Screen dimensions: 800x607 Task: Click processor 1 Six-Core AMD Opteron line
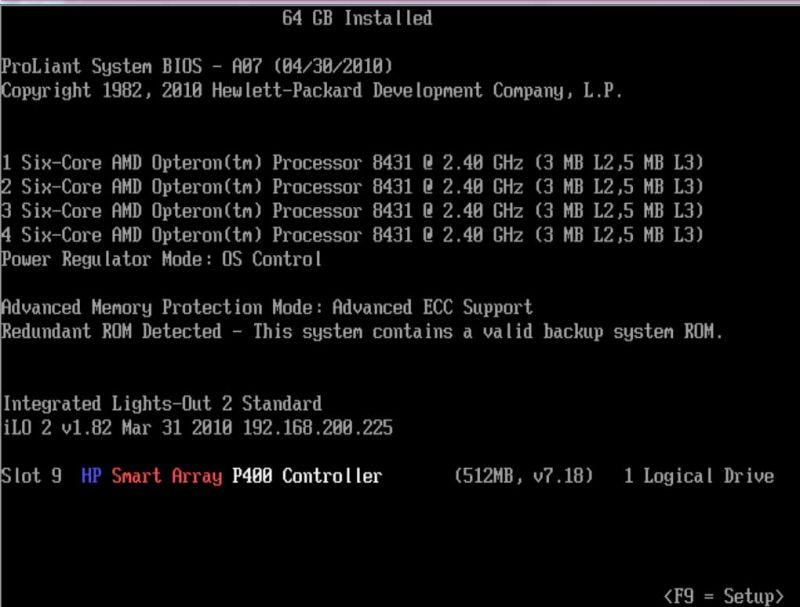(352, 163)
